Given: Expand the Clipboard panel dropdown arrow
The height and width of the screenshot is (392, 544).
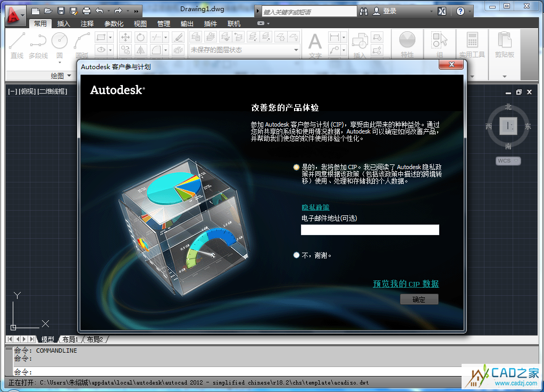Looking at the screenshot, I should [505, 76].
